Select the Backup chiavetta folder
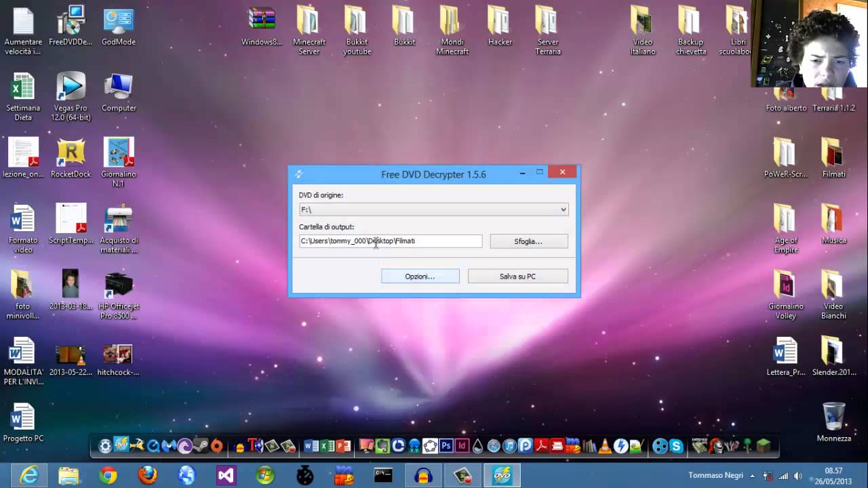Viewport: 868px width, 488px height. click(x=691, y=31)
